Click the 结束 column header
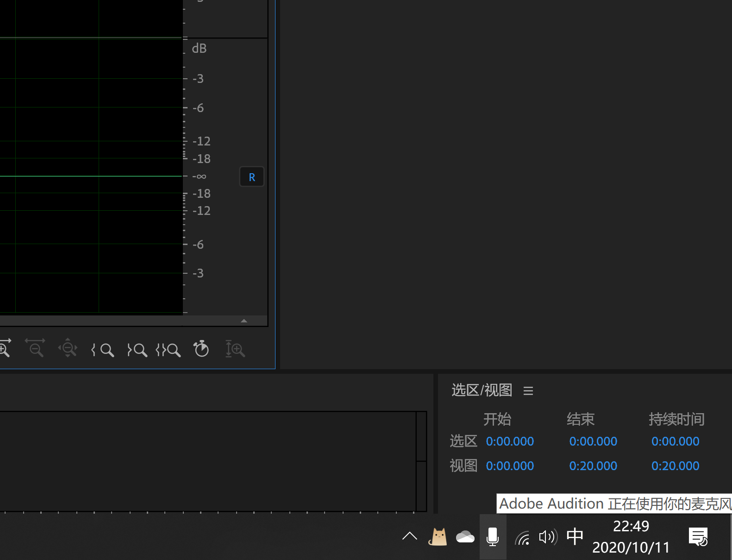This screenshot has height=560, width=732. (x=581, y=419)
